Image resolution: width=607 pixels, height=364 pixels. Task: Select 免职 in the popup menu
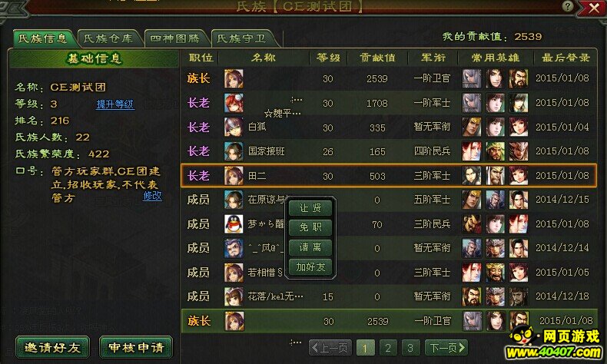310,227
